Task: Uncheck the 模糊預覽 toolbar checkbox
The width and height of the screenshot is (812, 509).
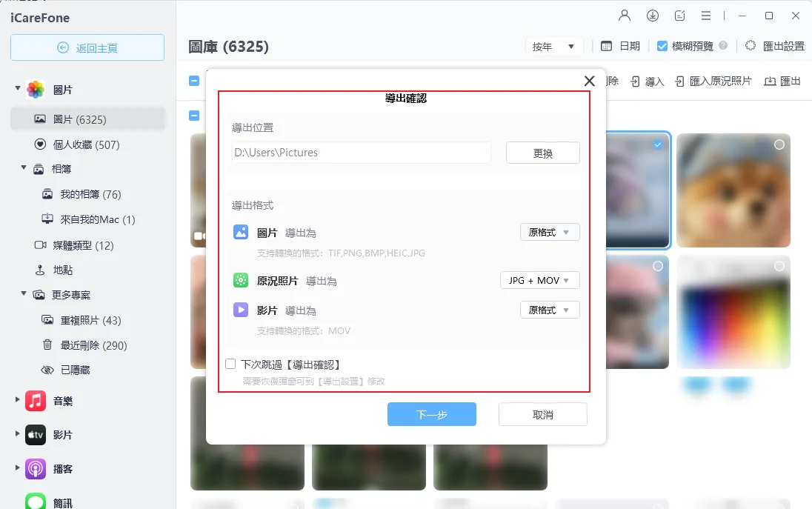Action: pyautogui.click(x=662, y=45)
